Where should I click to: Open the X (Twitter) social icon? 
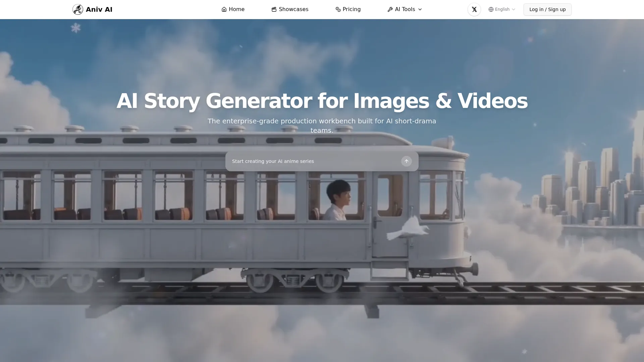coord(474,9)
